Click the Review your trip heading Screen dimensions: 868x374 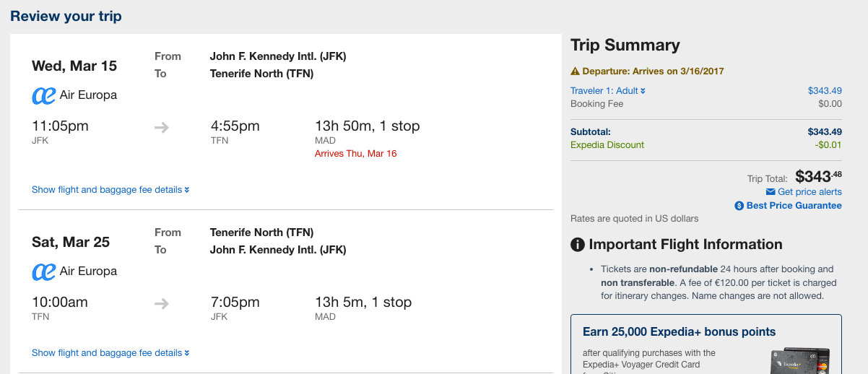pyautogui.click(x=66, y=16)
